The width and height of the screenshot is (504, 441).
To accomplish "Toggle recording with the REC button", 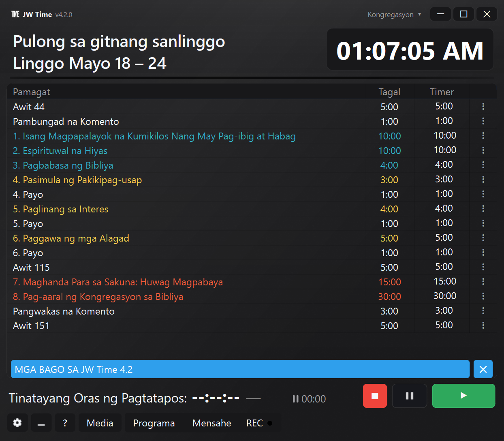I will 259,423.
